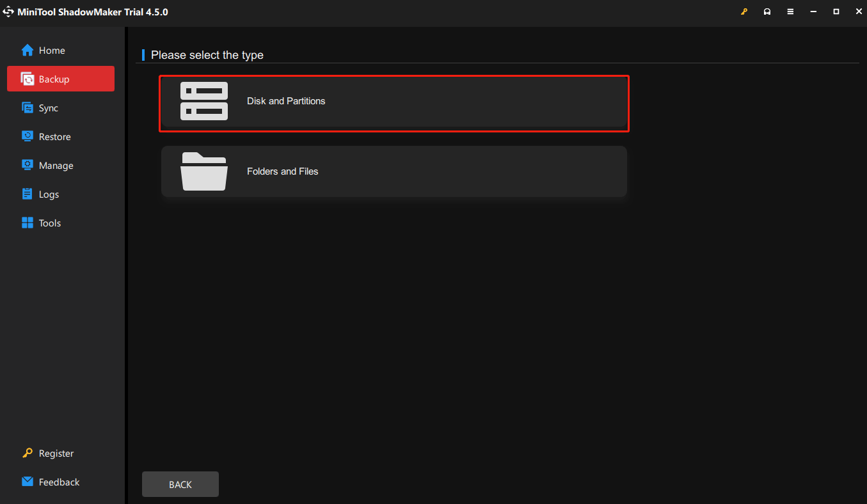The image size is (867, 504).
Task: Choose the Folders and Files text label
Action: pyautogui.click(x=283, y=171)
